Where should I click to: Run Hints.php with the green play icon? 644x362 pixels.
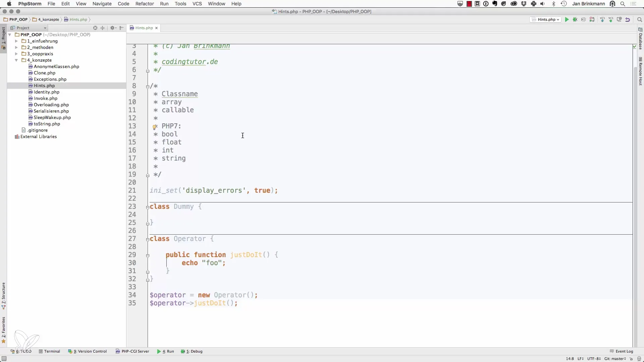(567, 20)
